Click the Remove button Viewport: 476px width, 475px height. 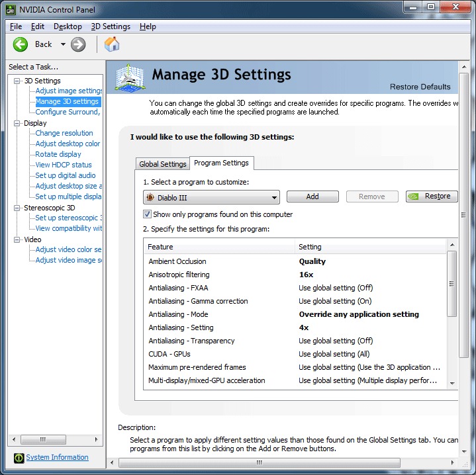[372, 196]
